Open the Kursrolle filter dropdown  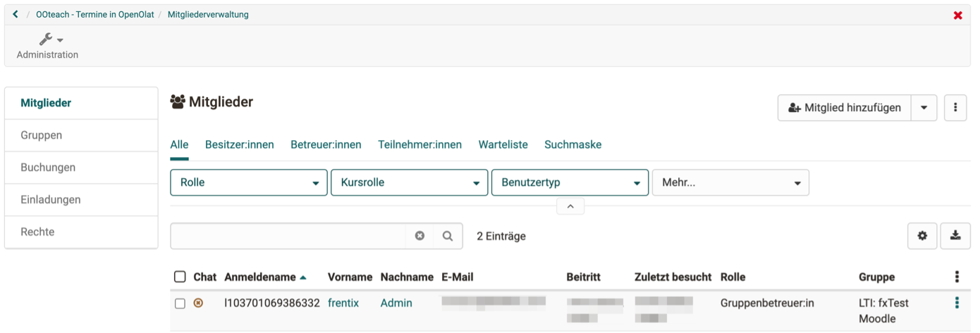(x=409, y=182)
